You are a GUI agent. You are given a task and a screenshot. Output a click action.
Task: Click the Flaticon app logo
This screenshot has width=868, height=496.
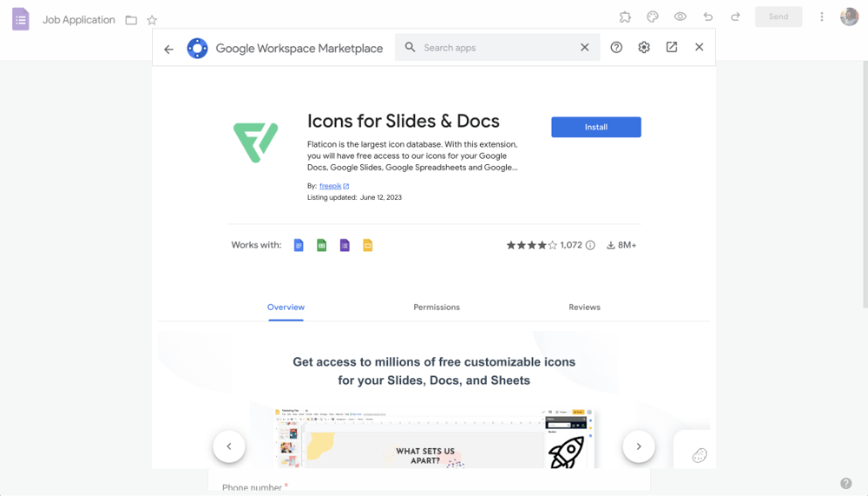tap(255, 142)
